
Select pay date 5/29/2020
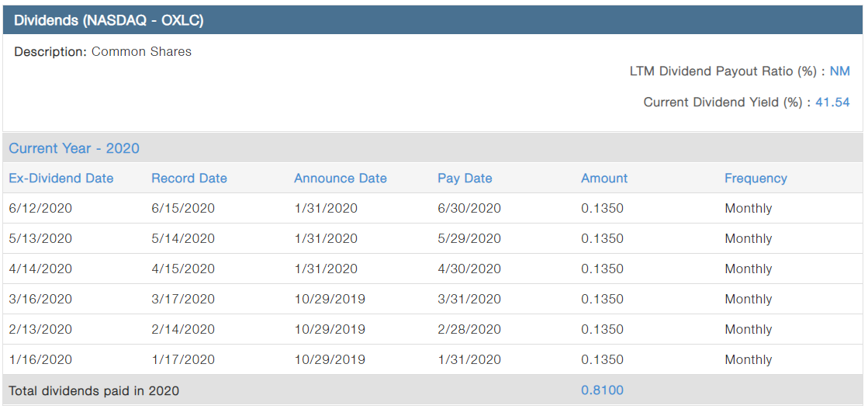pos(469,239)
